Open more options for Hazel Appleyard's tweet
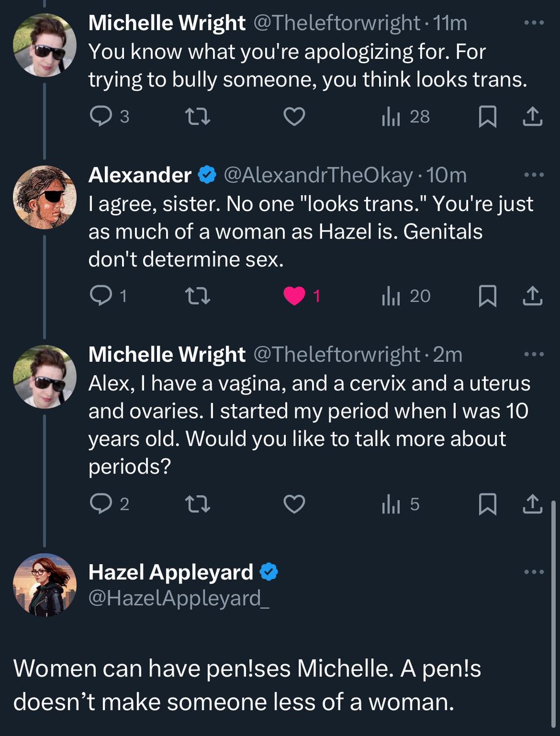This screenshot has width=560, height=736. (534, 572)
